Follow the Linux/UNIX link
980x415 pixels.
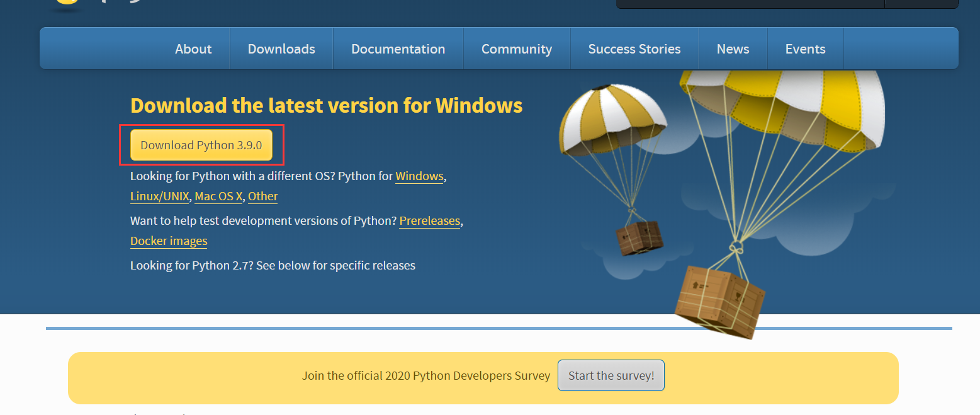[159, 196]
